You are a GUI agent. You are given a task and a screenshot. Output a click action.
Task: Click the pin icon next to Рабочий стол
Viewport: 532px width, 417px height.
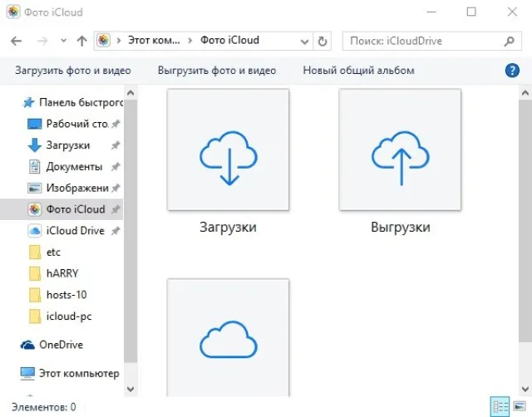tap(116, 124)
